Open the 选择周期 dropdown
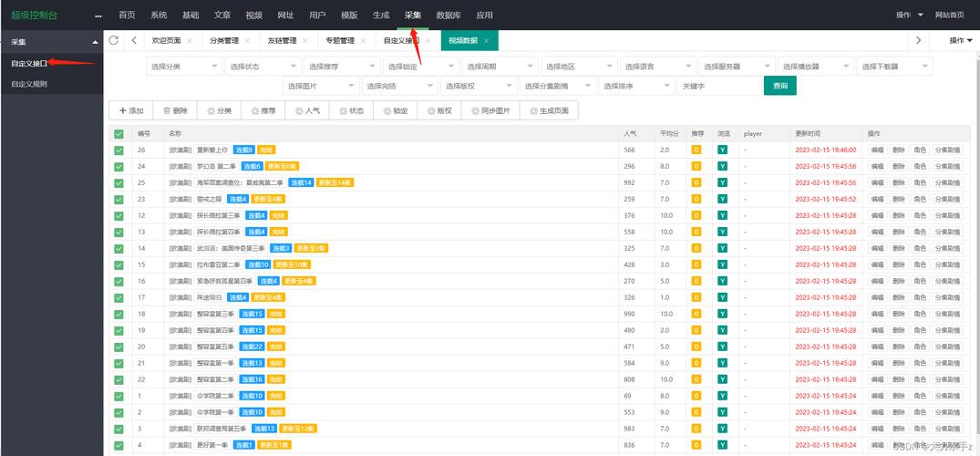The width and height of the screenshot is (980, 456). pyautogui.click(x=500, y=67)
